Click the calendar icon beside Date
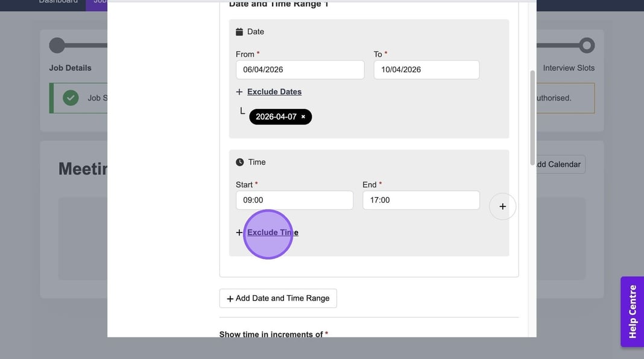 click(239, 32)
